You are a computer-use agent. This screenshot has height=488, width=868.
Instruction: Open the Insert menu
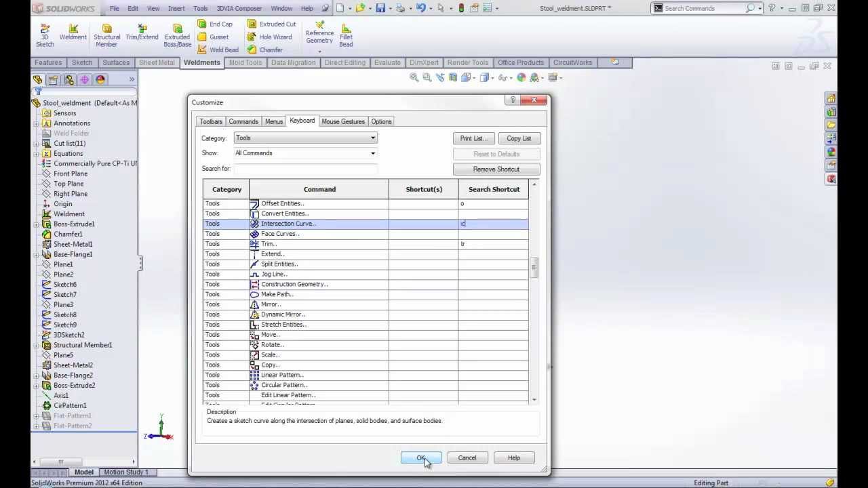pos(176,8)
